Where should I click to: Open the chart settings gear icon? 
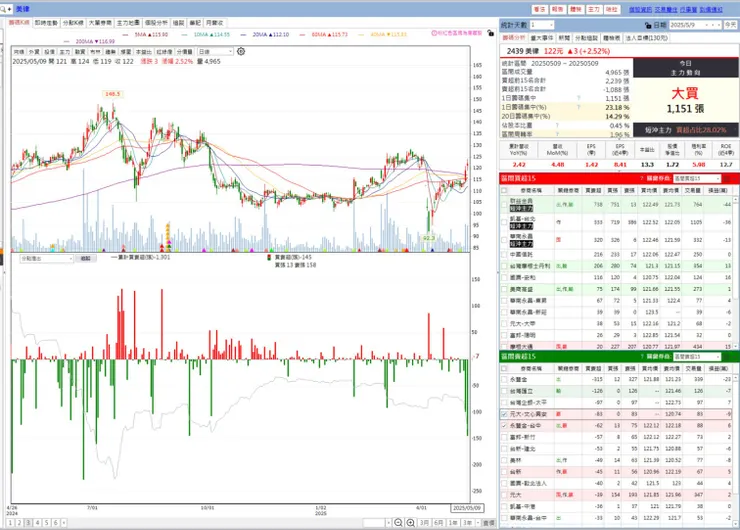tap(241, 51)
